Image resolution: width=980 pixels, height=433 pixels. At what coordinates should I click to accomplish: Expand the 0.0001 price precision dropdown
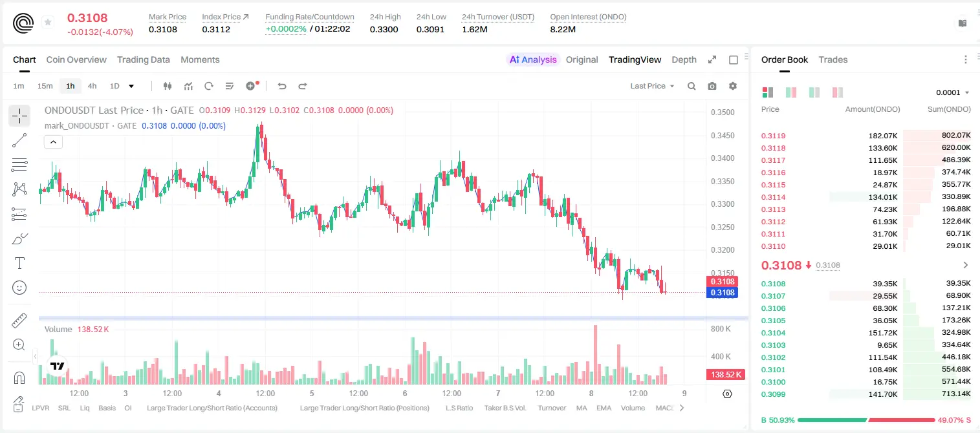(952, 92)
